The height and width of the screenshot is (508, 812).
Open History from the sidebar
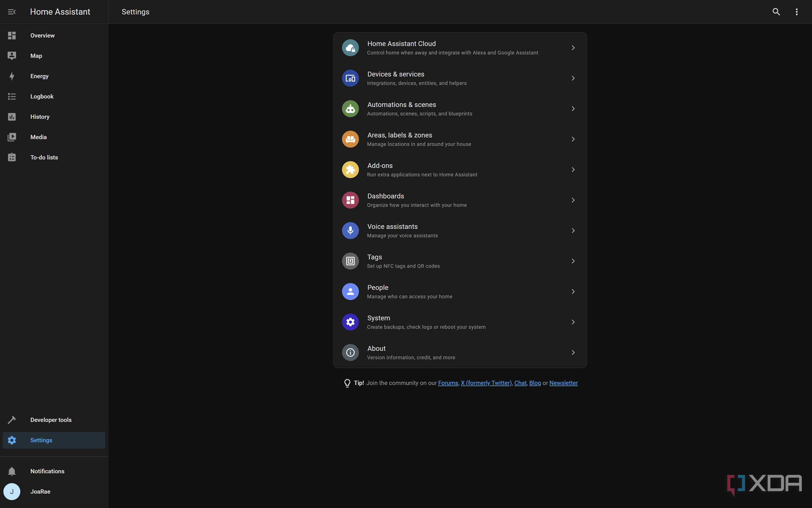[x=40, y=117]
